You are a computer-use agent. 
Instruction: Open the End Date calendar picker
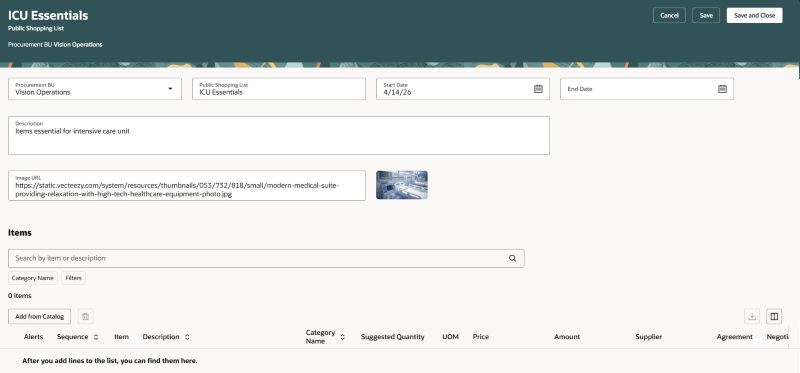[x=722, y=89]
